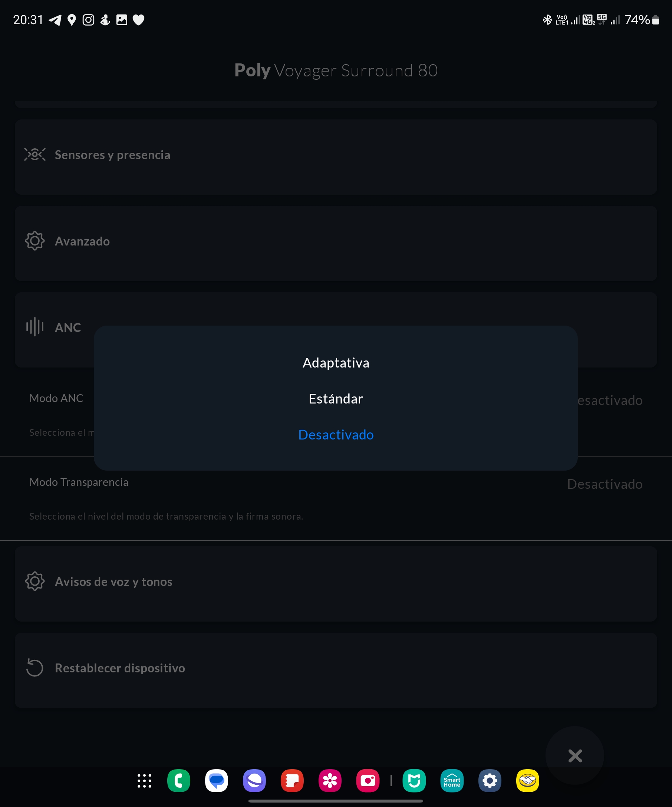The width and height of the screenshot is (672, 807).
Task: Tap the Modo ANC setting label
Action: (x=56, y=398)
